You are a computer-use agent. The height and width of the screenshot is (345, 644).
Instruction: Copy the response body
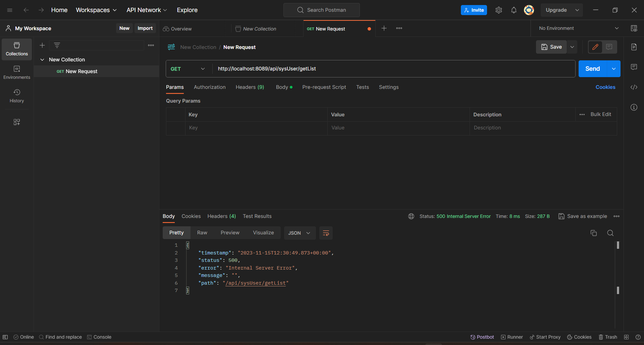(594, 233)
